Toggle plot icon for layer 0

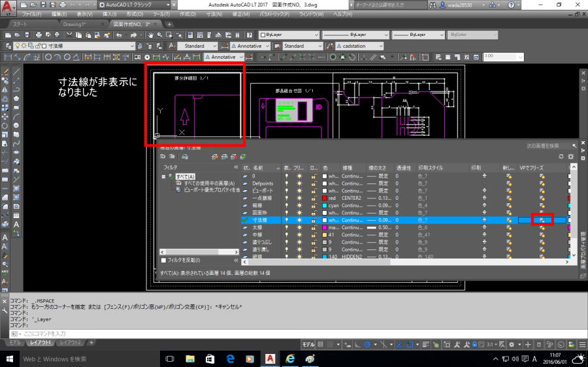(484, 176)
